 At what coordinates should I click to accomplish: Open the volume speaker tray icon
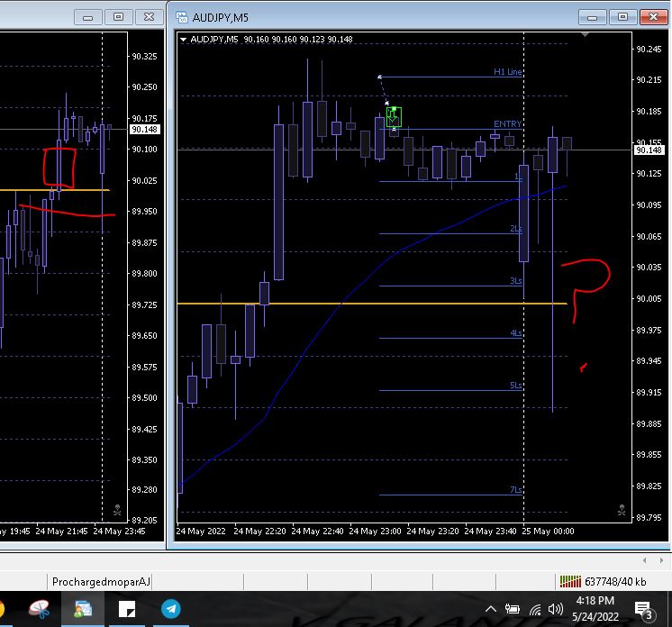556,609
